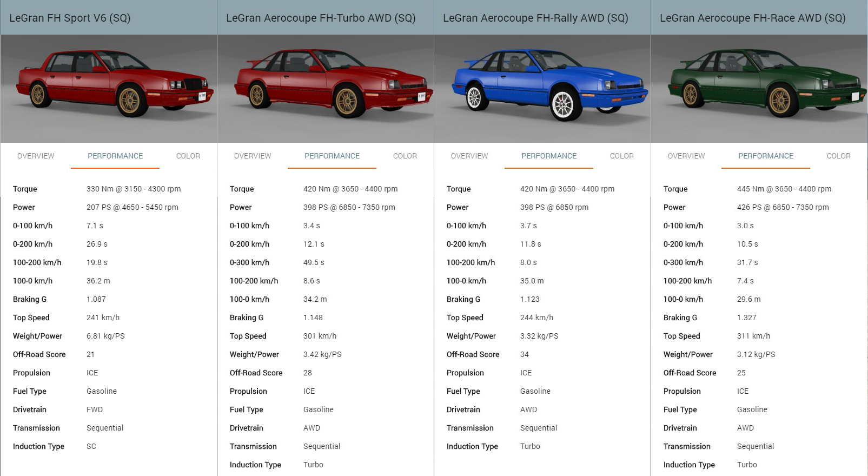868x476 pixels.
Task: Click the '3.4 s' 0-100 km/h value
Action: pos(312,226)
